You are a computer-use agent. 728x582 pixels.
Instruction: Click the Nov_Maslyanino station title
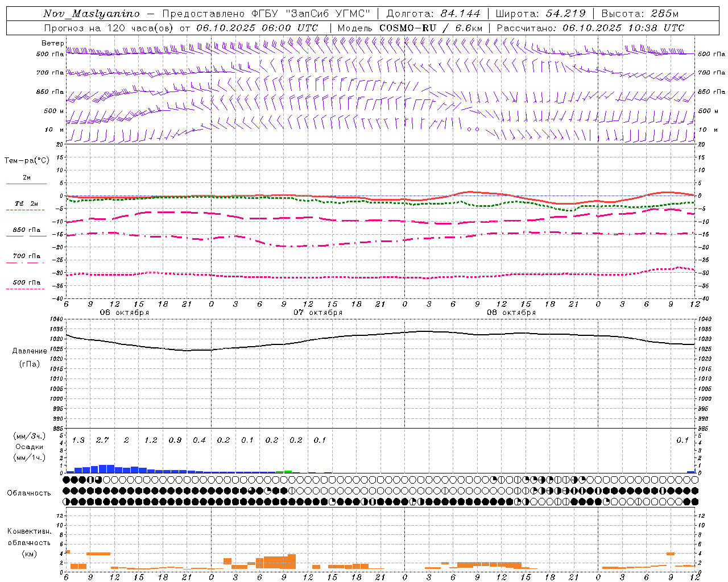click(x=91, y=14)
